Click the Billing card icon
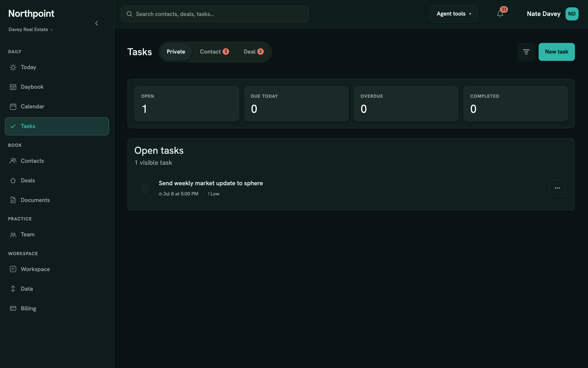Image resolution: width=588 pixels, height=368 pixels. pyautogui.click(x=13, y=308)
